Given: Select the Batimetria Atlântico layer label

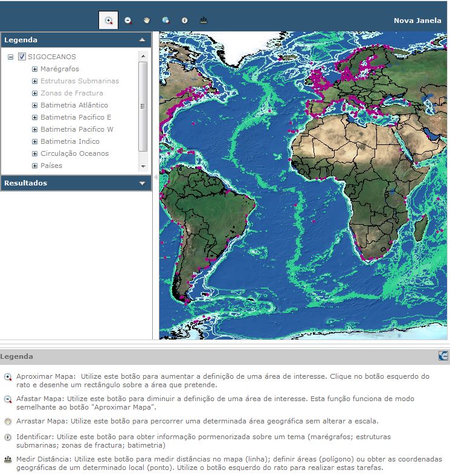Looking at the screenshot, I should 74,105.
